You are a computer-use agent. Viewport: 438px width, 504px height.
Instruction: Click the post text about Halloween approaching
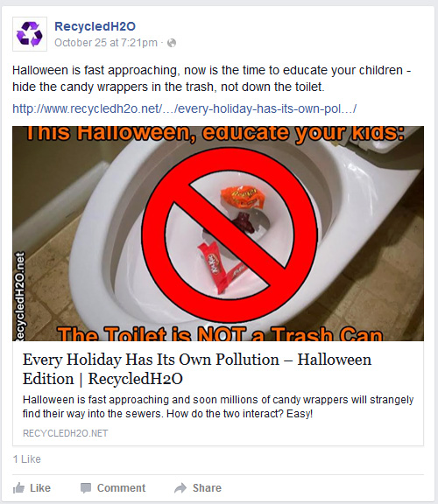(x=211, y=79)
